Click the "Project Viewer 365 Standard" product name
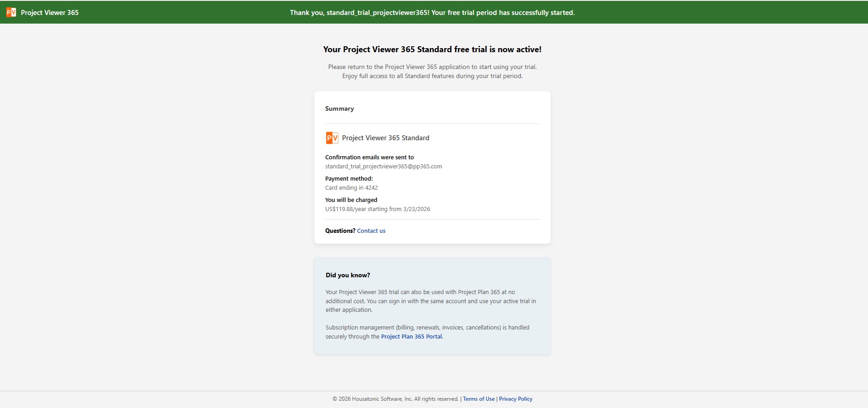868x408 pixels. 385,138
